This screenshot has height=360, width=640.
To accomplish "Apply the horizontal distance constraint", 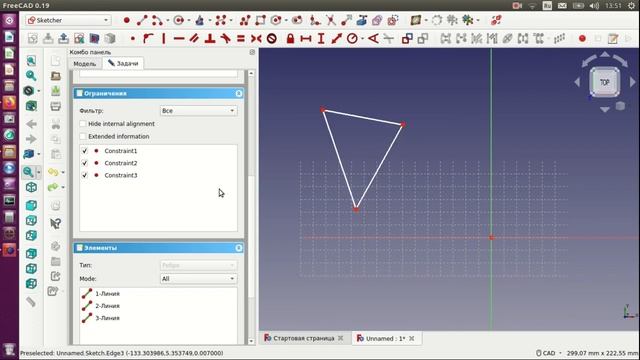I will (x=306, y=39).
